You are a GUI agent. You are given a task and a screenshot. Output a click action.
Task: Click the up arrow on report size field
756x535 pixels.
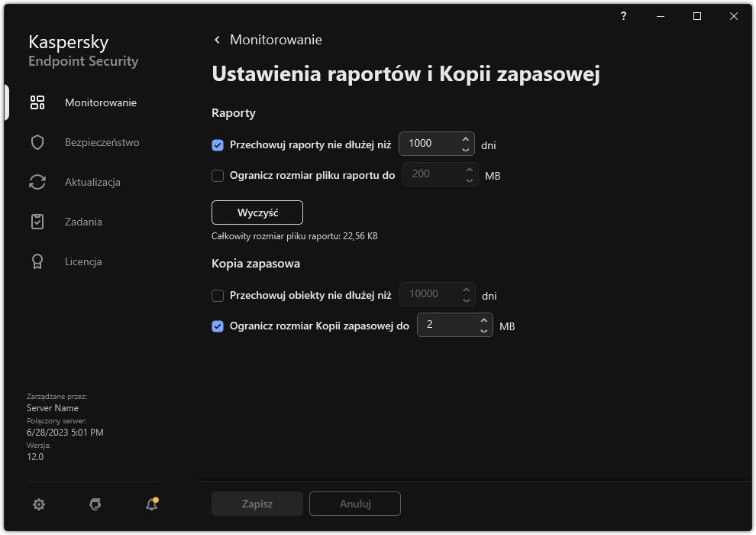[468, 170]
